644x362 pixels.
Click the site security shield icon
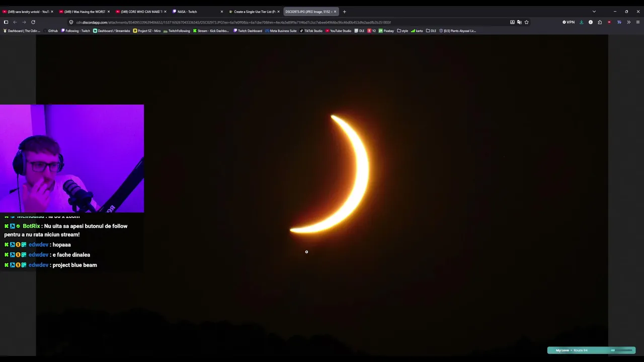pos(71,22)
